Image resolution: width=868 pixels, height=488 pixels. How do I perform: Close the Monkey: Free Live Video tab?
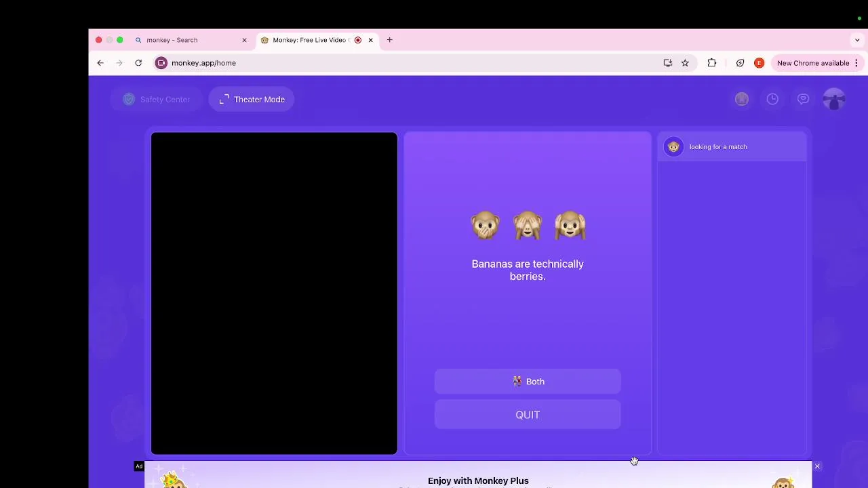pos(370,40)
